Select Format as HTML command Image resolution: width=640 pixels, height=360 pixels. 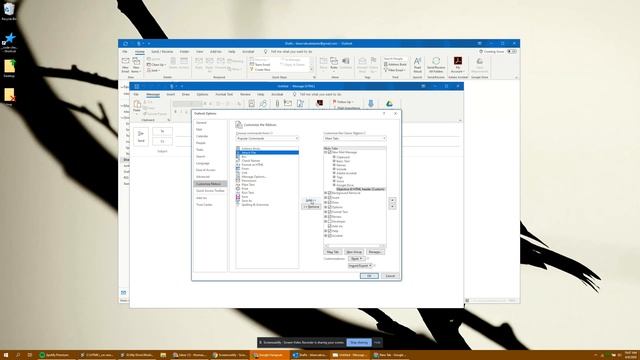pos(267,164)
